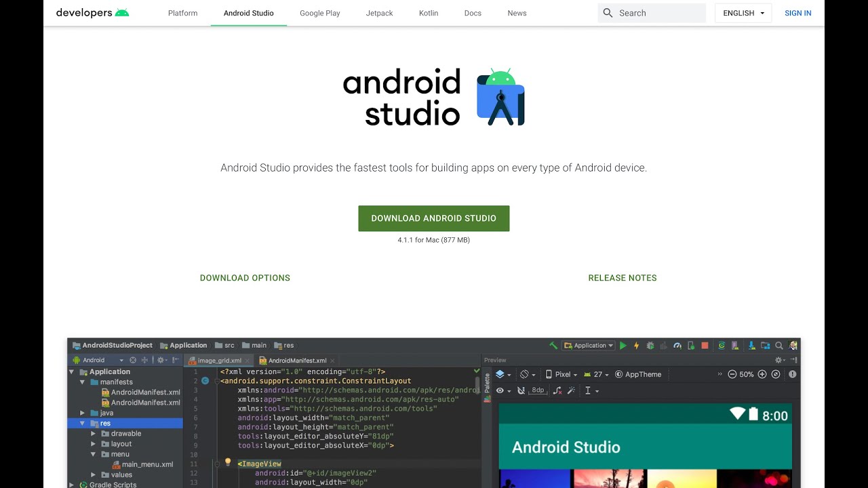This screenshot has height=488, width=868.
Task: Expand the java folder arrow
Action: coord(83,413)
